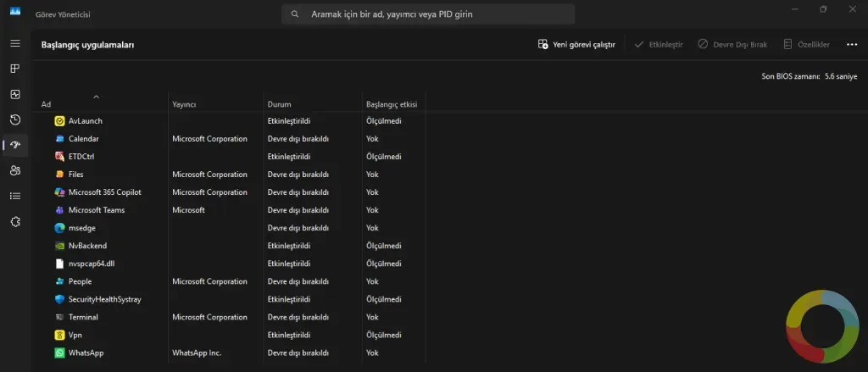Viewport: 868px width, 372px height.
Task: Click the Files app icon
Action: tap(59, 175)
